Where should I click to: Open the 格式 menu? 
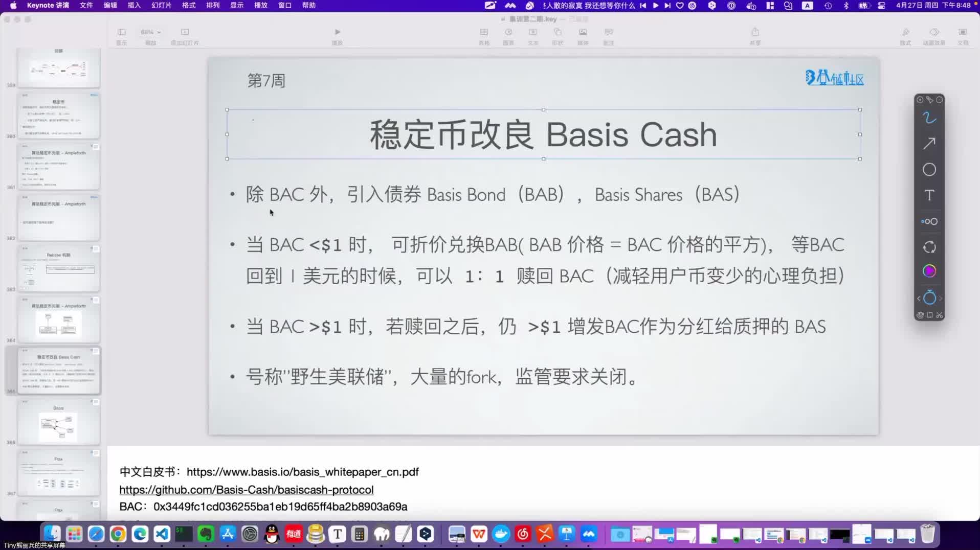[x=189, y=5]
